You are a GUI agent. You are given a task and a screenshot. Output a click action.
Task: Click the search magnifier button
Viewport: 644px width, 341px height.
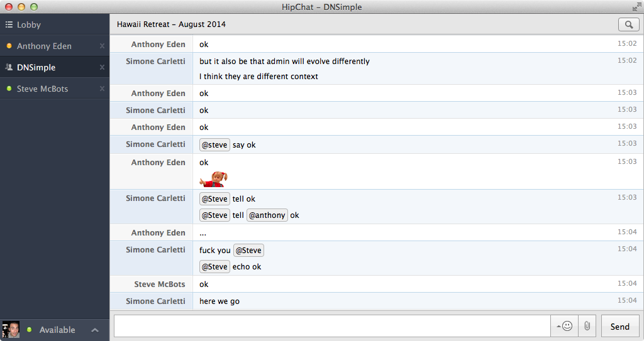click(628, 24)
